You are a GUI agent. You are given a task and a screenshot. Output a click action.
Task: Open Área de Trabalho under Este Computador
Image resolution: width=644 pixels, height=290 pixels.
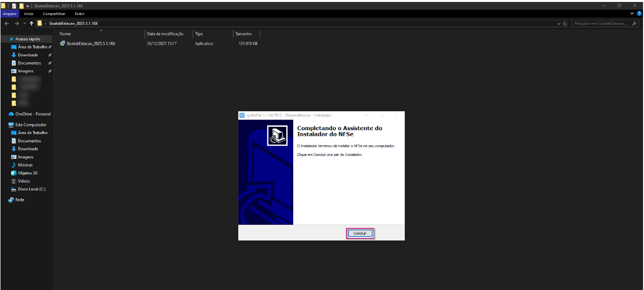[x=33, y=133]
